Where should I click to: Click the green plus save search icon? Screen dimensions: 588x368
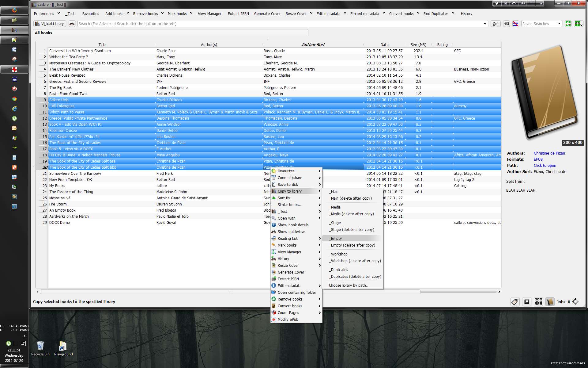(x=578, y=24)
